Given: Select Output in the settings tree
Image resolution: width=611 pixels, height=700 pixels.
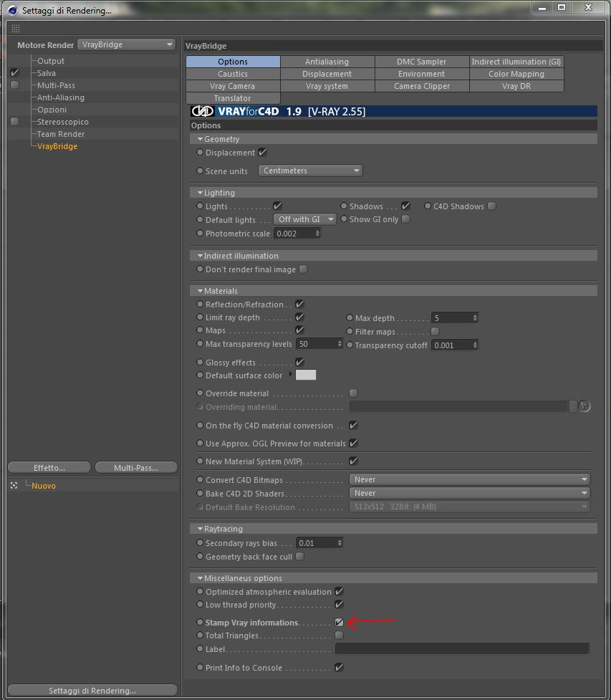Looking at the screenshot, I should pyautogui.click(x=51, y=61).
